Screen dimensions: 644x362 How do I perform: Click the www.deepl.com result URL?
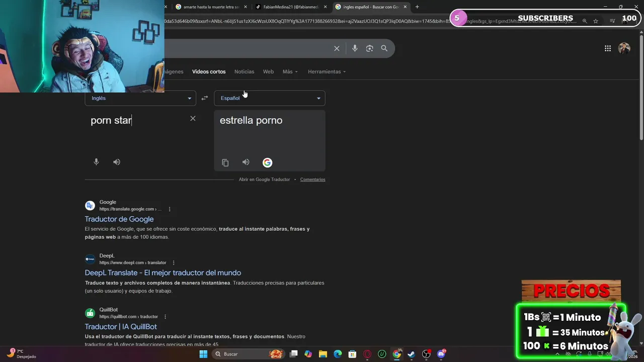click(x=133, y=263)
